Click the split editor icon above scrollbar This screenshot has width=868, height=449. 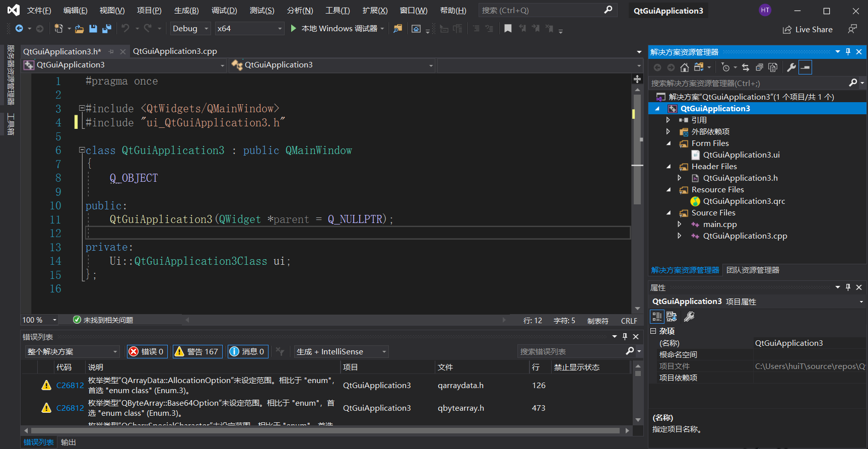pyautogui.click(x=637, y=79)
